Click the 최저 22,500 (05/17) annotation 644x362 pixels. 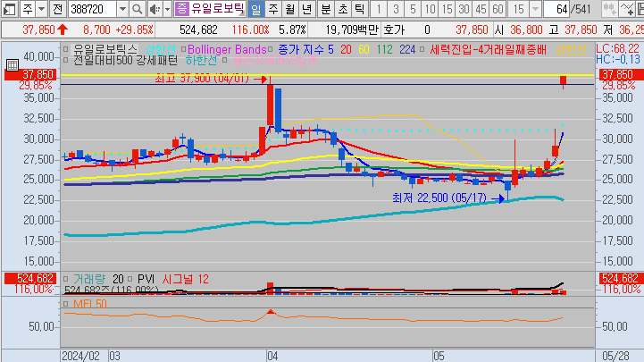[x=439, y=198]
